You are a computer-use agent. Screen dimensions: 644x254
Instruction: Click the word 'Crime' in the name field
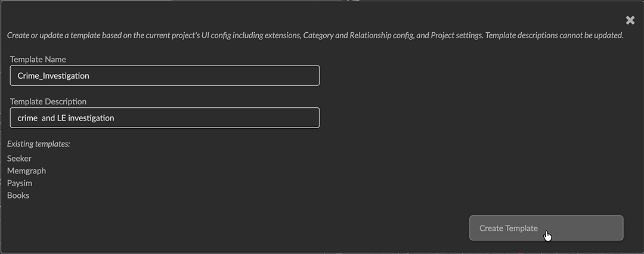(x=28, y=76)
